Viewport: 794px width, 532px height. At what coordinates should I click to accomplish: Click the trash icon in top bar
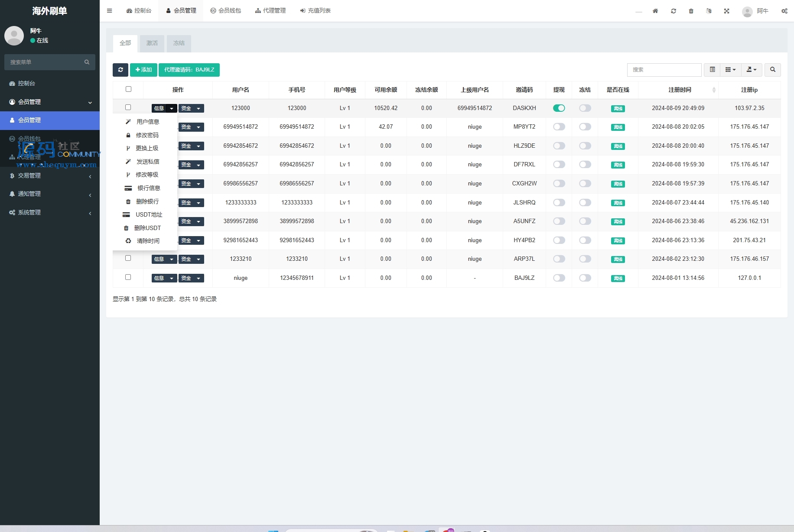pos(691,11)
